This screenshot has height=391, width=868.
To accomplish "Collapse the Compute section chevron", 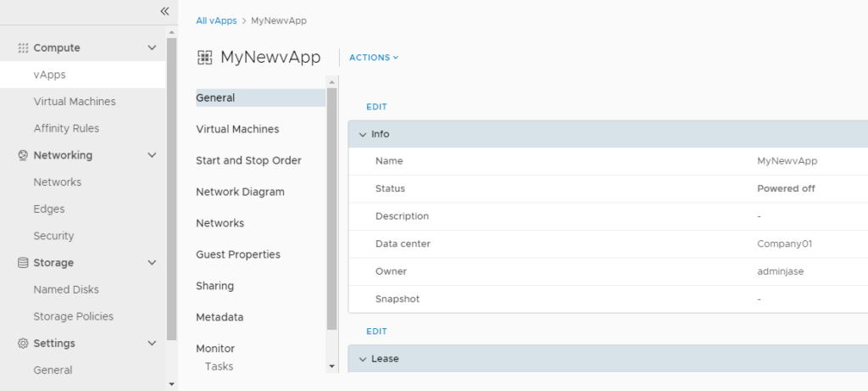I will point(153,47).
